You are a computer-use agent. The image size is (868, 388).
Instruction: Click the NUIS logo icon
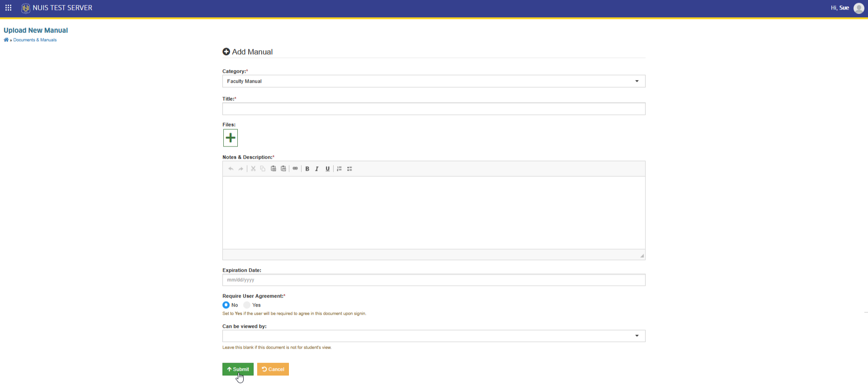point(26,8)
